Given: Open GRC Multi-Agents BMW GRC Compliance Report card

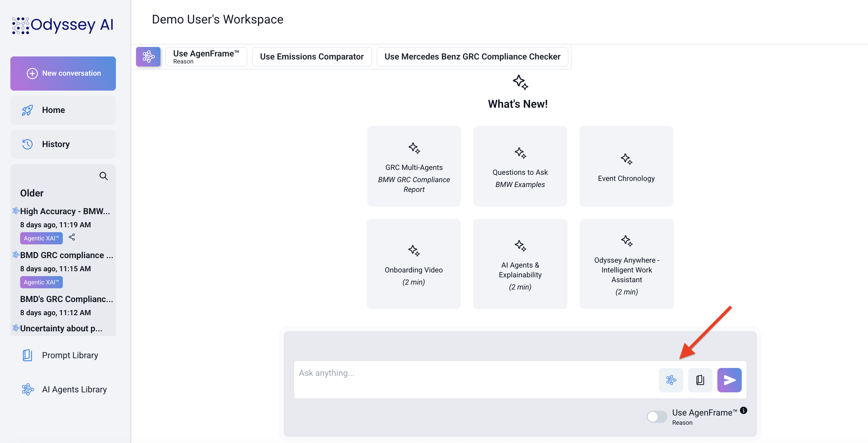Looking at the screenshot, I should click(414, 166).
